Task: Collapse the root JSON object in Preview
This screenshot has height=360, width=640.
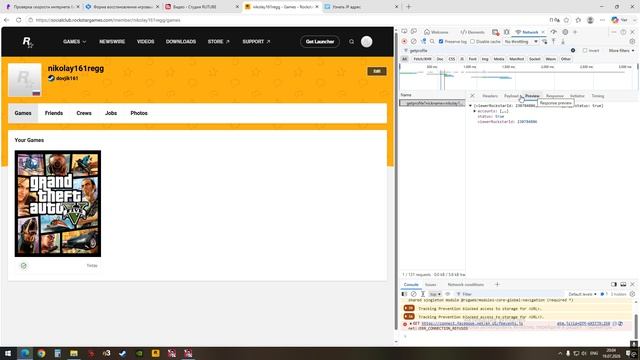Action: click(x=470, y=106)
